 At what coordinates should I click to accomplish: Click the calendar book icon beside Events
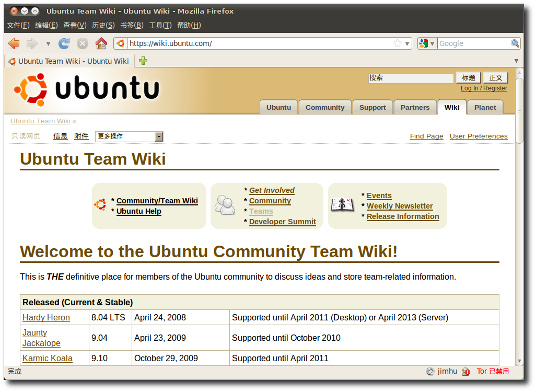pyautogui.click(x=342, y=205)
